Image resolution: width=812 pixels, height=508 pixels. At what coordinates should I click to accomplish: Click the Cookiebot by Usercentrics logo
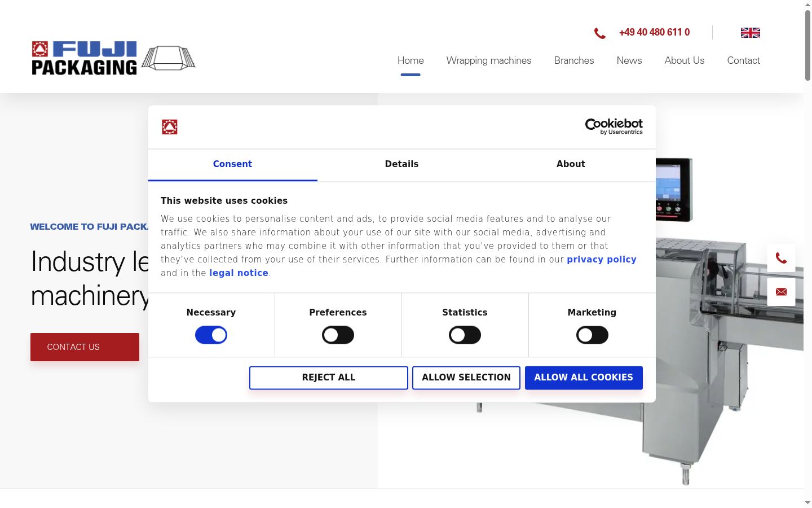[x=614, y=126]
